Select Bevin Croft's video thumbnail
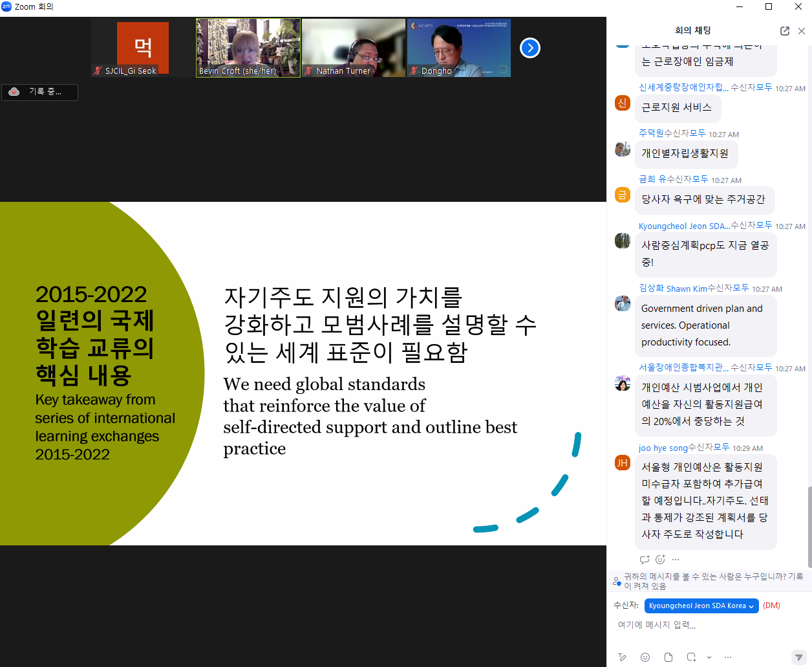 [x=248, y=48]
